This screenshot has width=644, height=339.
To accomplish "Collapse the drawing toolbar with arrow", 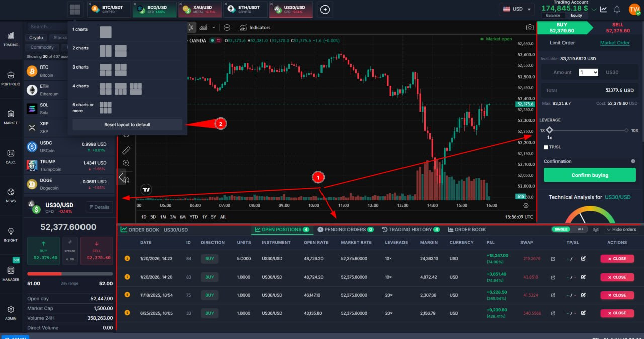I will (121, 177).
